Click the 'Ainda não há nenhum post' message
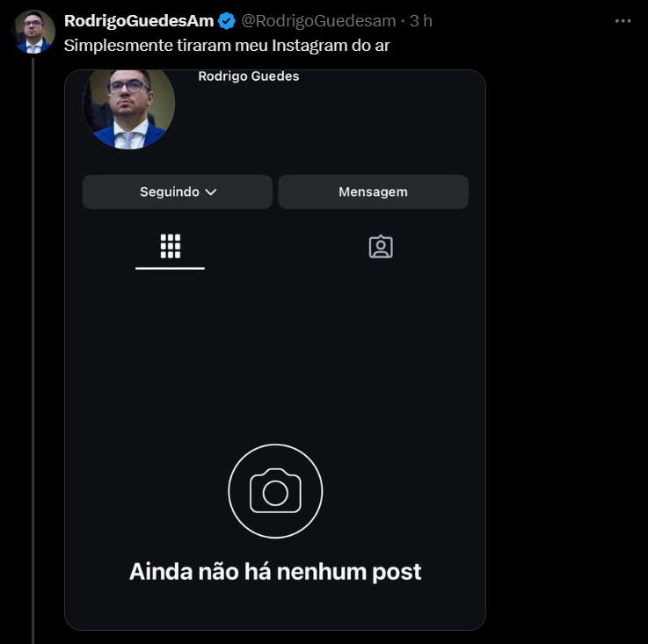The image size is (648, 644). (x=275, y=571)
